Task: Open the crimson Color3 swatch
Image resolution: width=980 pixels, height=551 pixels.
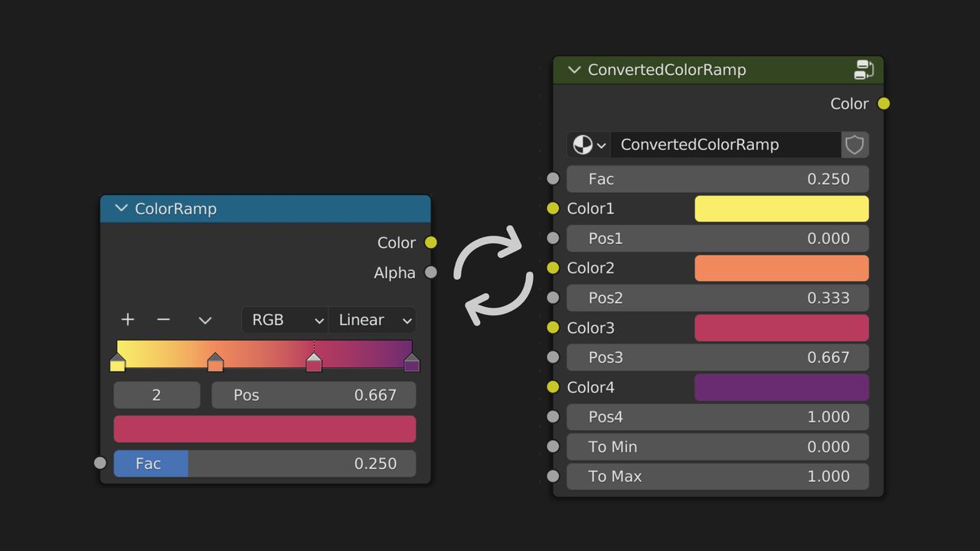Action: tap(782, 328)
